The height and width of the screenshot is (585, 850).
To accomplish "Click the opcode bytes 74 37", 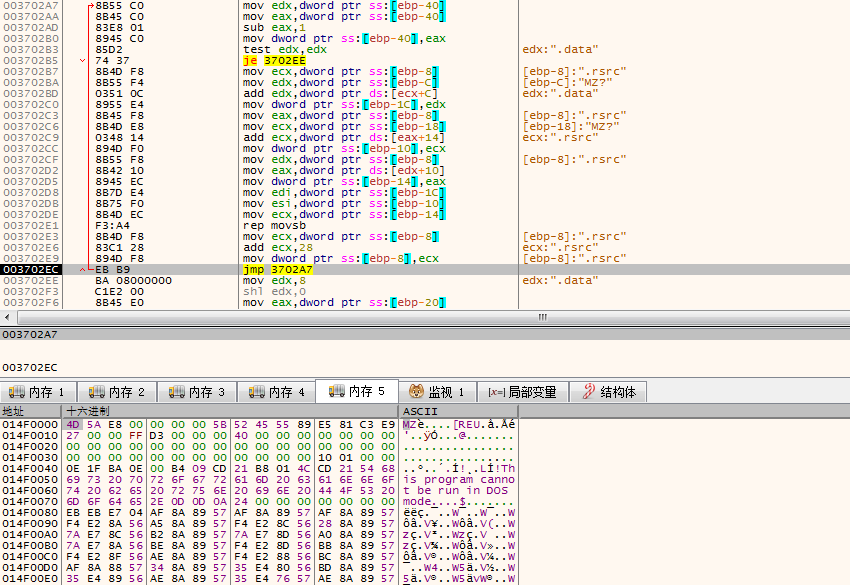I will 112,60.
